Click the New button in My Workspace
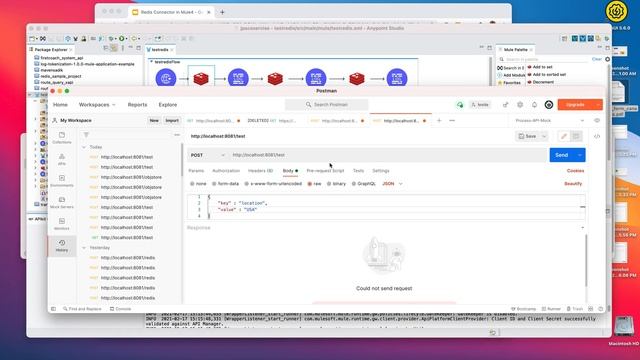The height and width of the screenshot is (360, 640). click(154, 120)
